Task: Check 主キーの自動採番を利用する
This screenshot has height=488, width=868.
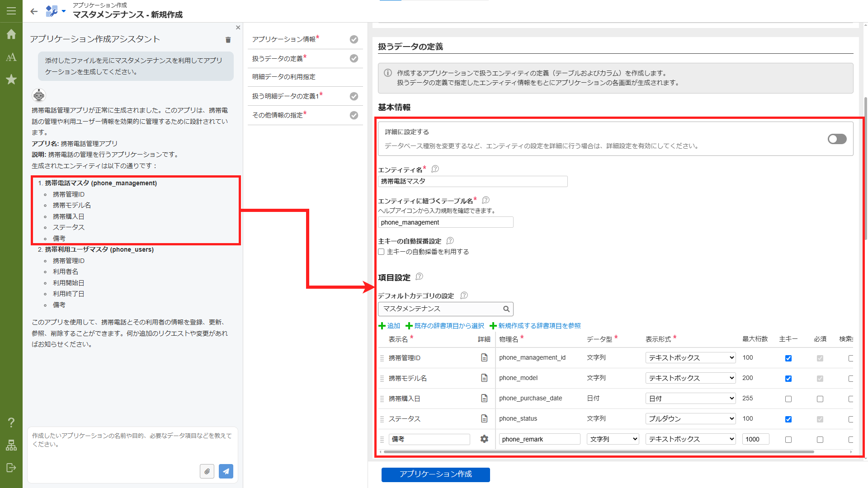Action: pos(381,252)
